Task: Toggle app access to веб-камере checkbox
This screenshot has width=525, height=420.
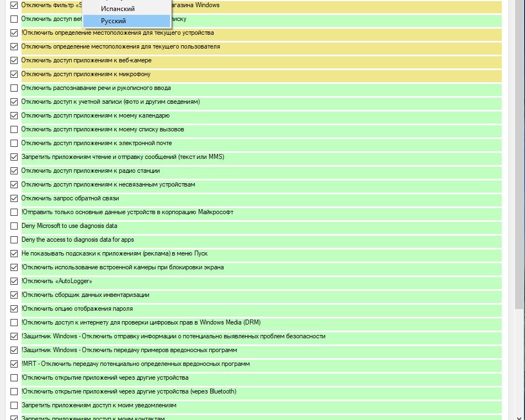Action: pos(14,60)
